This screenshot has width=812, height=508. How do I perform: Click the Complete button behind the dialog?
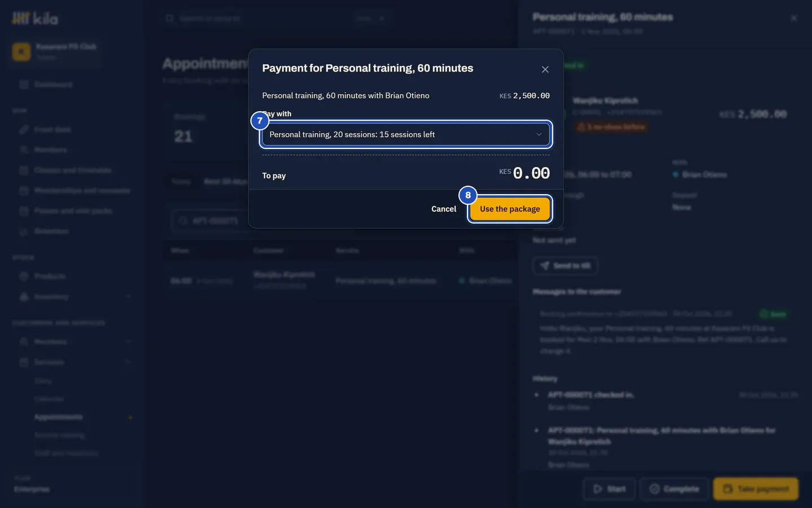[674, 489]
